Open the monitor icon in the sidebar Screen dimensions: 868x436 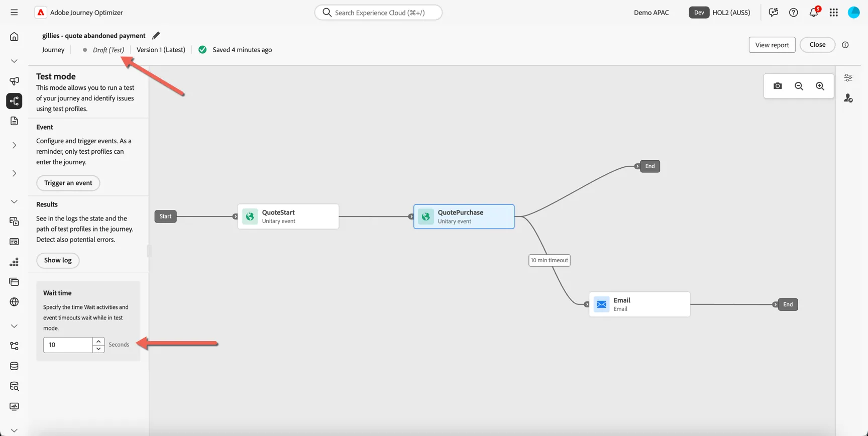click(14, 406)
